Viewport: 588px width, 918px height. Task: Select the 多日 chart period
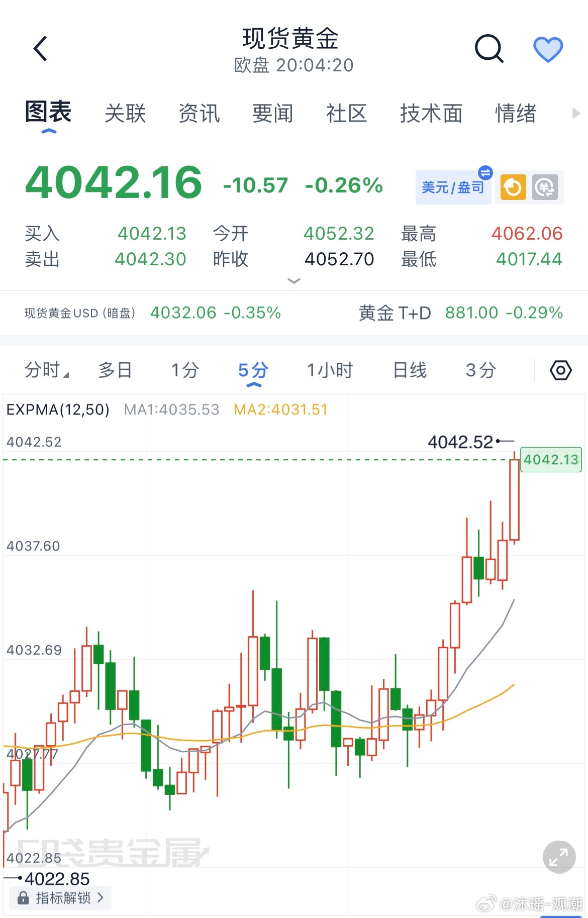115,370
